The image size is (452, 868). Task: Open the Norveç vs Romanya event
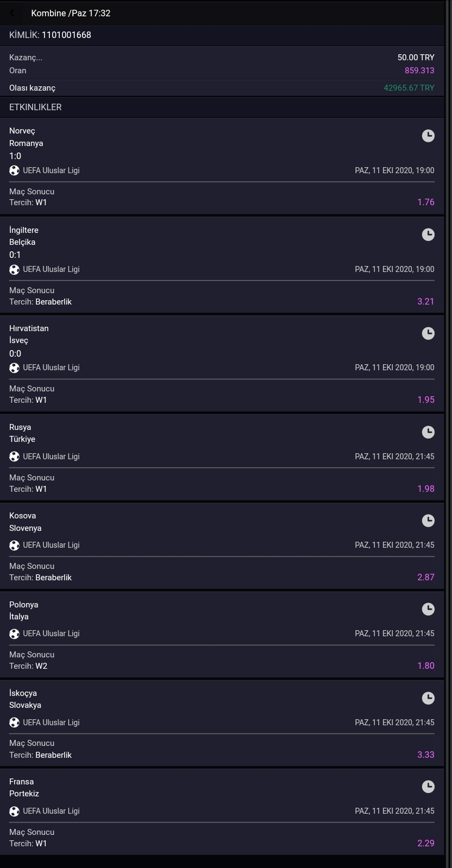pyautogui.click(x=222, y=166)
